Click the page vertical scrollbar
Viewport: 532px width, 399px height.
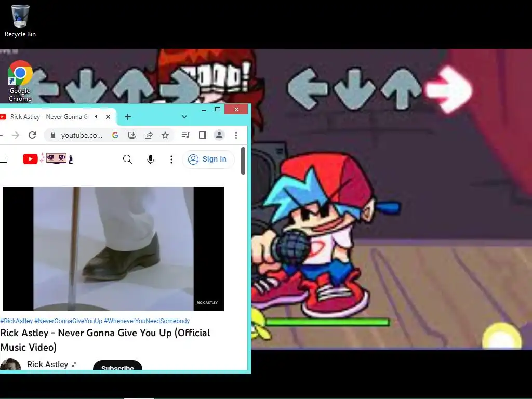tap(243, 161)
